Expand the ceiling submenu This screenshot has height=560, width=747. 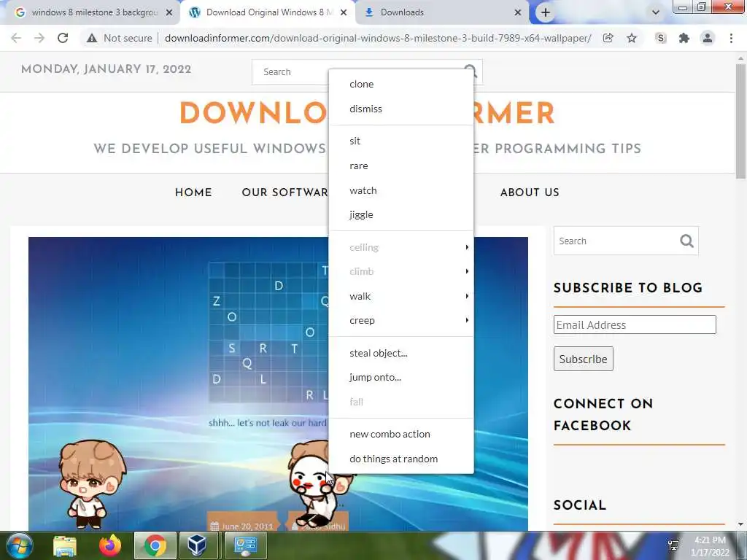(401, 247)
